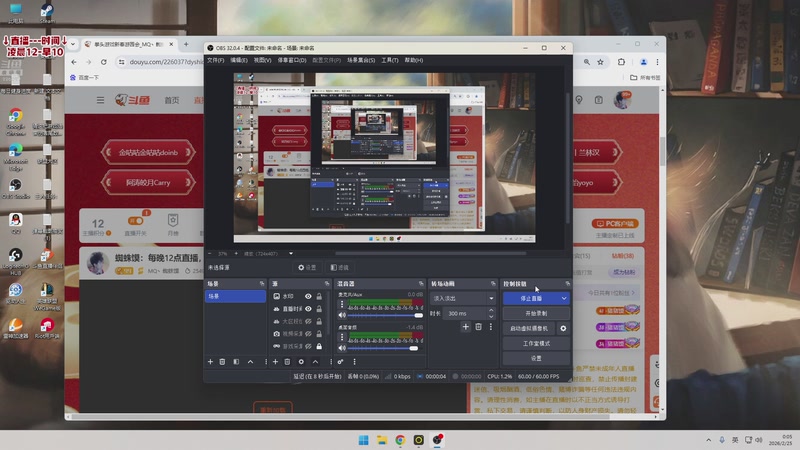
Task: Select the 场景 item in the scenes list
Action: (x=235, y=296)
